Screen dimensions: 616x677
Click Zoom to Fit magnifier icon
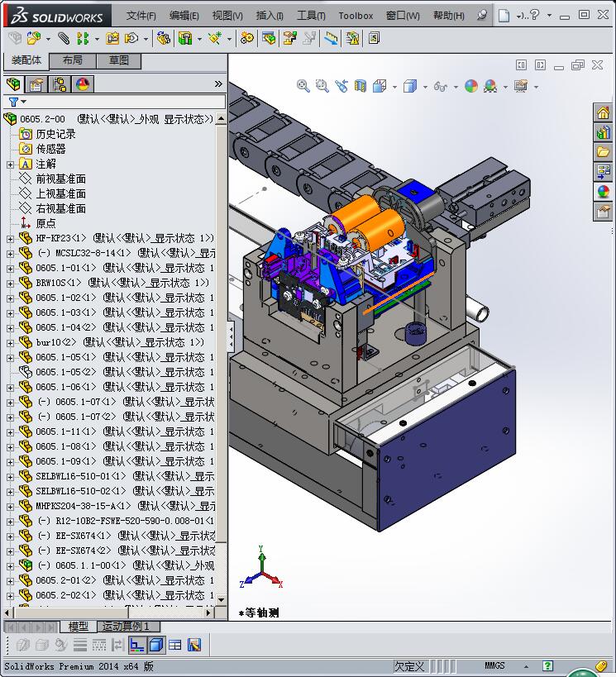303,86
